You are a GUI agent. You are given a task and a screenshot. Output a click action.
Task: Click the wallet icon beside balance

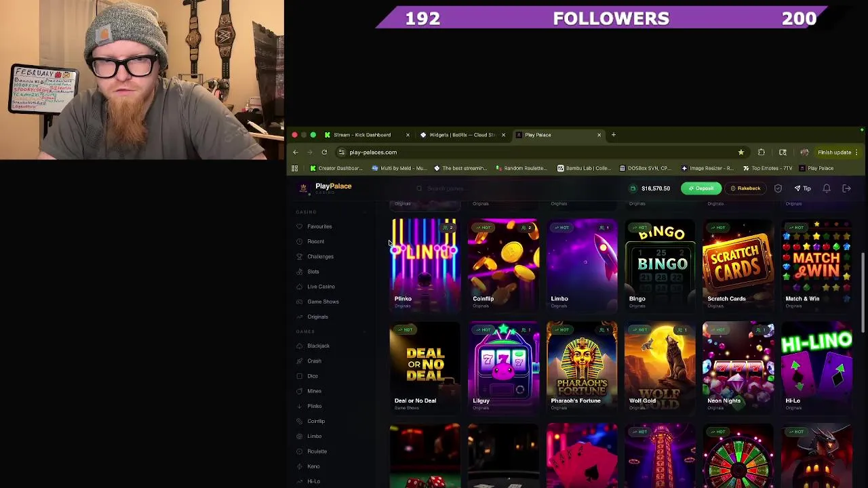(x=633, y=188)
